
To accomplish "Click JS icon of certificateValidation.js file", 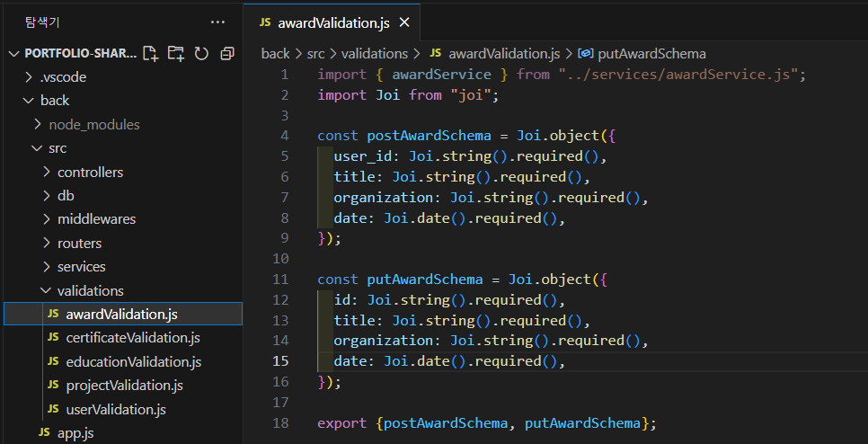I will coord(53,337).
